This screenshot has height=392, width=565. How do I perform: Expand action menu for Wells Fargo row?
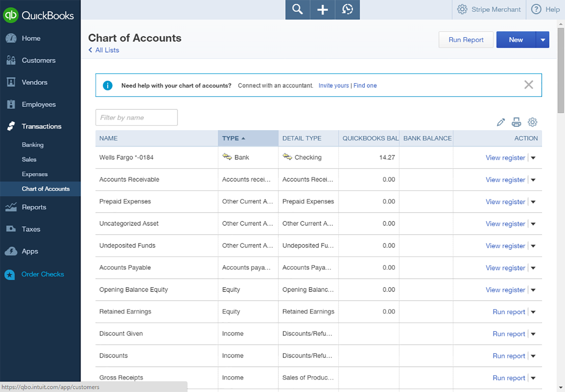[x=533, y=158]
